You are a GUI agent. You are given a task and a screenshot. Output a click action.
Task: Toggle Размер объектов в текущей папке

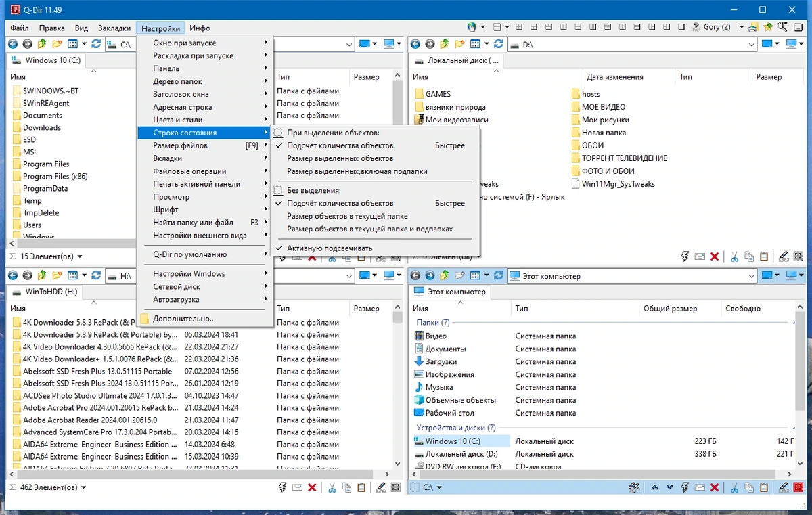pyautogui.click(x=375, y=216)
